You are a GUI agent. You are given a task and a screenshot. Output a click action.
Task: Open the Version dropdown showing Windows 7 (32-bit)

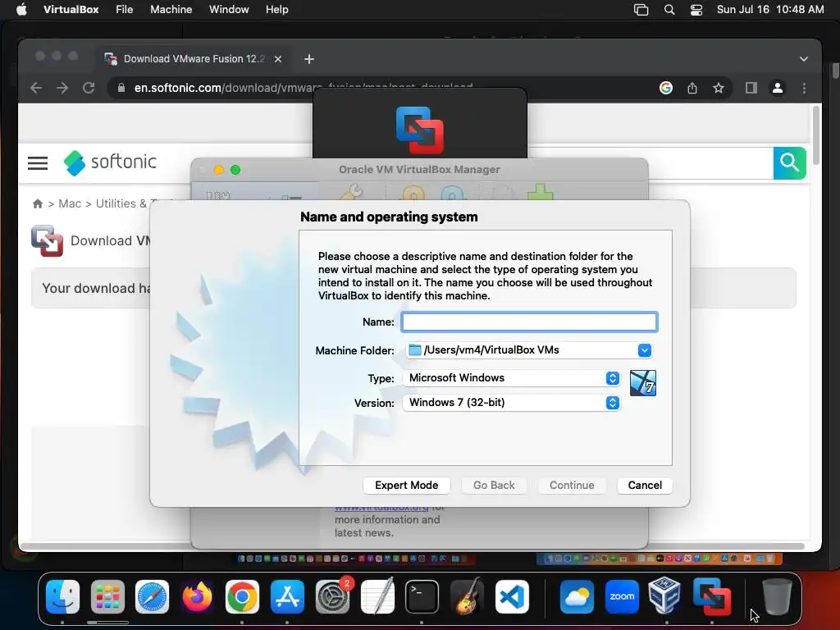511,403
